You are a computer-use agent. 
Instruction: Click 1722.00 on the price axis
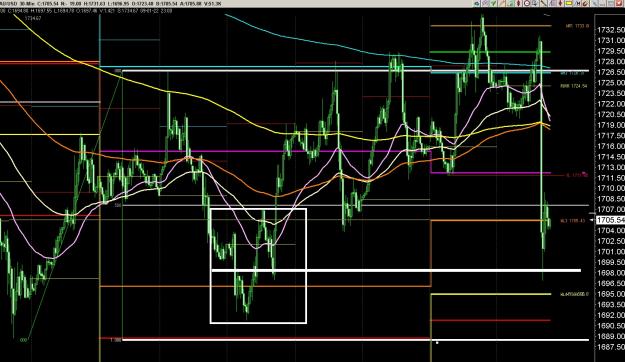[x=611, y=104]
